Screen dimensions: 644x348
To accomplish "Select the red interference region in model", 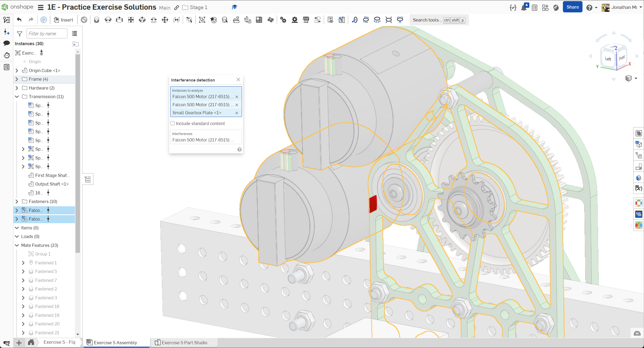I will [x=373, y=204].
